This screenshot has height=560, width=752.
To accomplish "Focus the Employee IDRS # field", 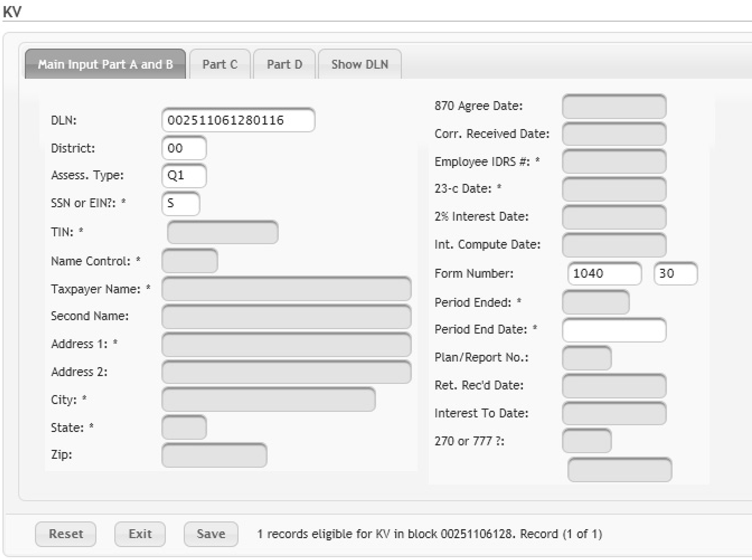I will click(614, 162).
